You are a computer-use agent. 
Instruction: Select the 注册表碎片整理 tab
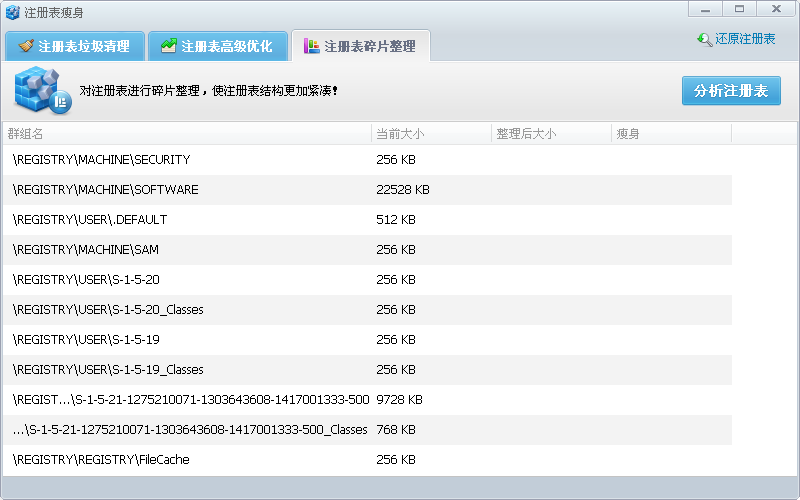point(361,46)
